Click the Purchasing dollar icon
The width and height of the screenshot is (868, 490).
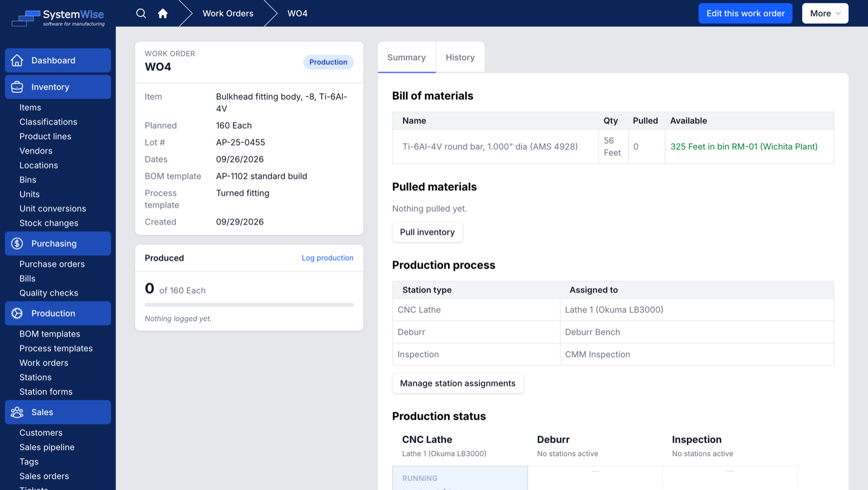click(17, 244)
